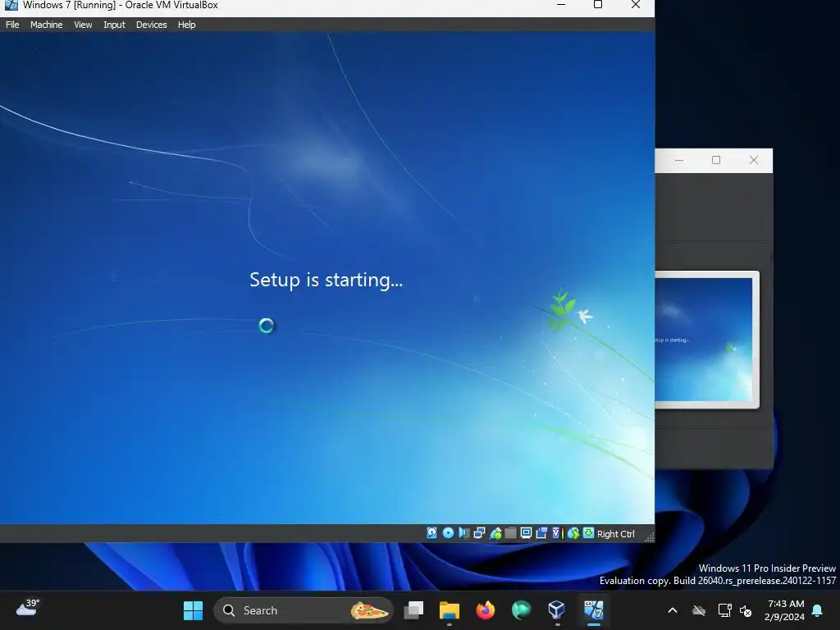The image size is (840, 630).
Task: Open the Windows Start menu
Action: tap(193, 610)
